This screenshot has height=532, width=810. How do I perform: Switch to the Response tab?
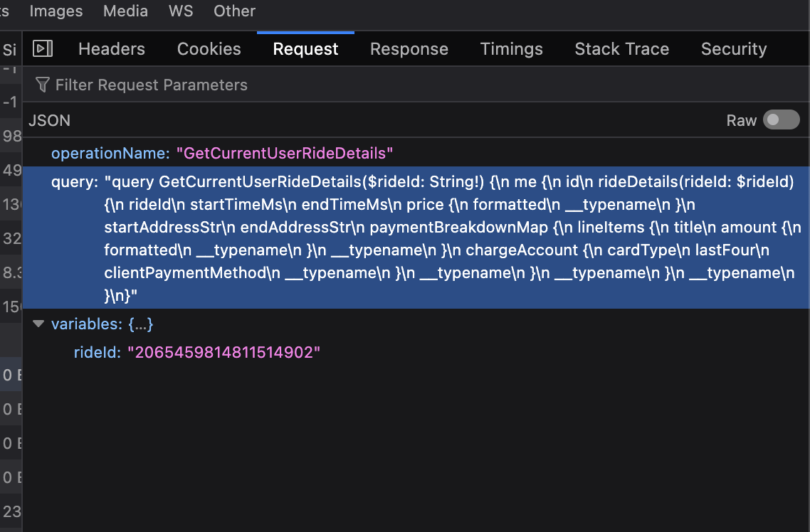pyautogui.click(x=409, y=49)
